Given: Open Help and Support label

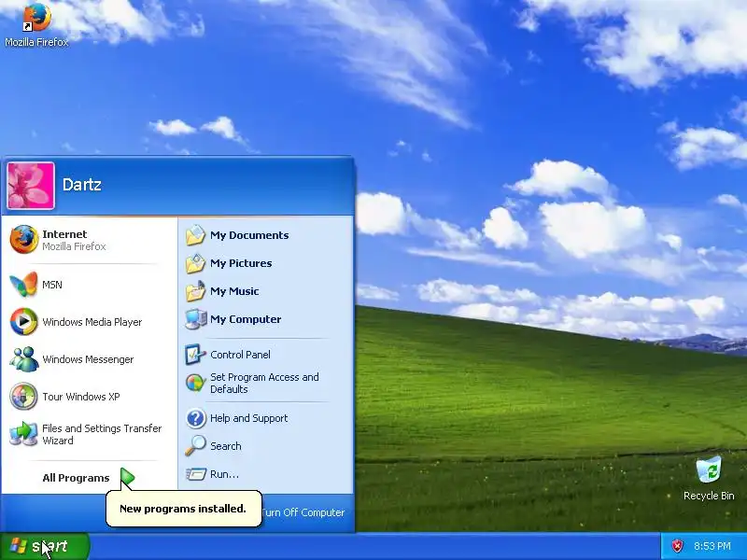Looking at the screenshot, I should pyautogui.click(x=248, y=418).
